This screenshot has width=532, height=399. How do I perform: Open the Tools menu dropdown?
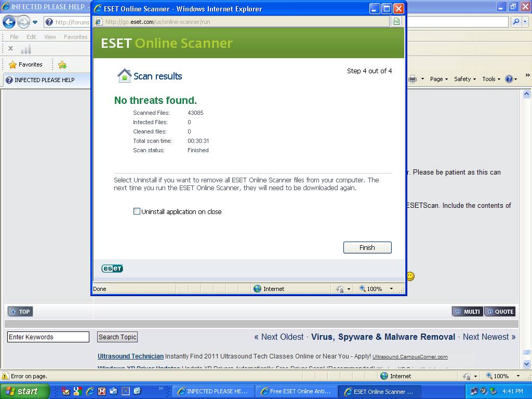tap(491, 79)
